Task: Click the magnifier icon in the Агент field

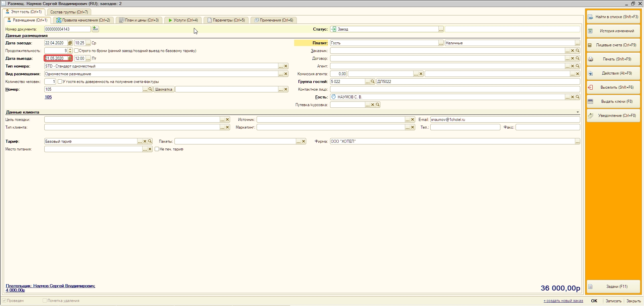Action: click(x=578, y=66)
